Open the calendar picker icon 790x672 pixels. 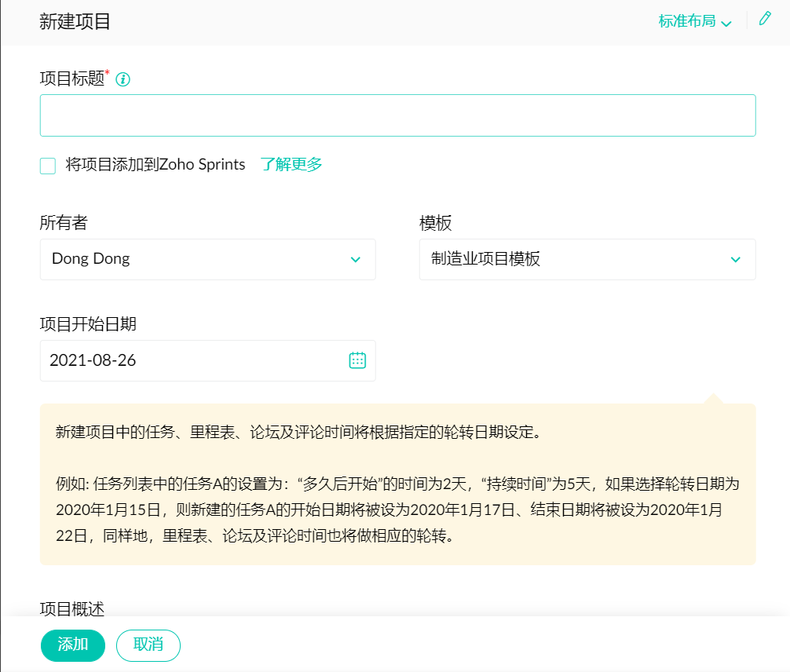[357, 360]
